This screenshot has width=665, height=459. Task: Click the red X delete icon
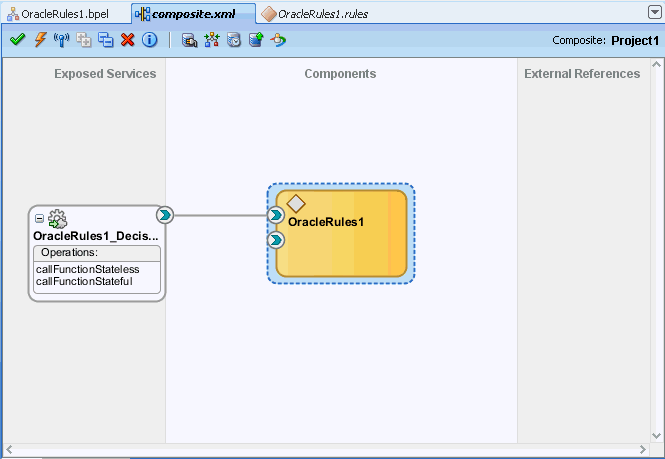(x=127, y=40)
